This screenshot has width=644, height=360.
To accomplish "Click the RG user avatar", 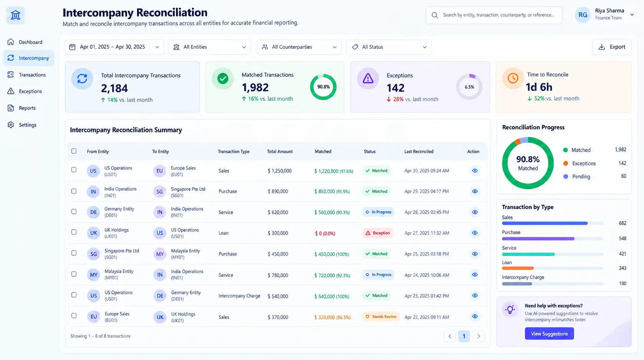I will [583, 15].
